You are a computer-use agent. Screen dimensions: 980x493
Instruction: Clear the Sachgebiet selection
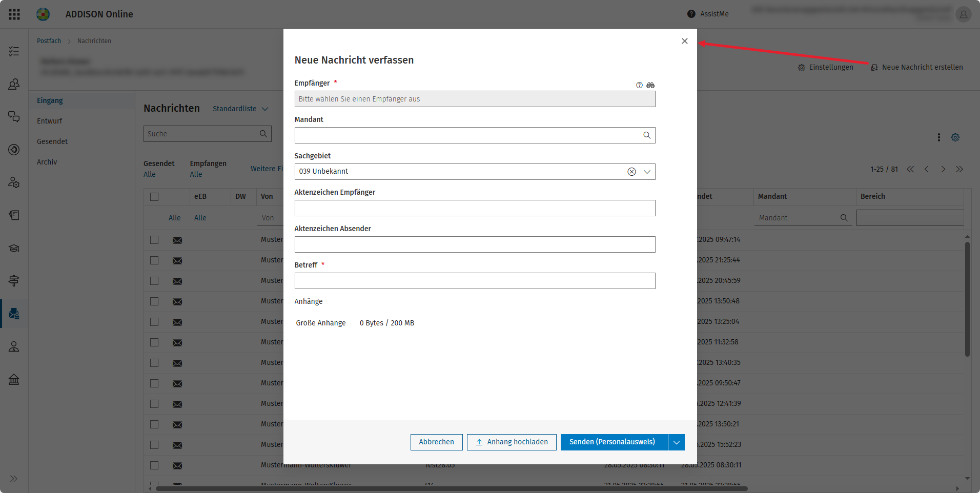[x=631, y=172]
